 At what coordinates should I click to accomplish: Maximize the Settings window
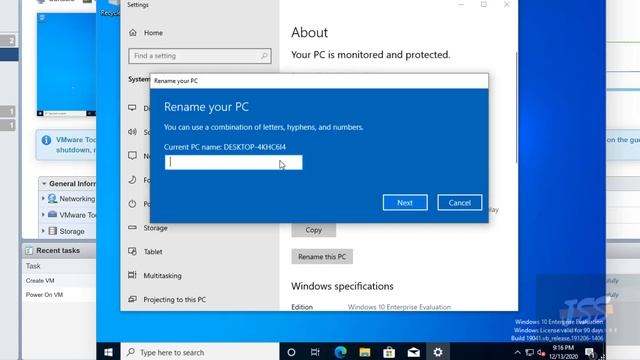click(484, 4)
